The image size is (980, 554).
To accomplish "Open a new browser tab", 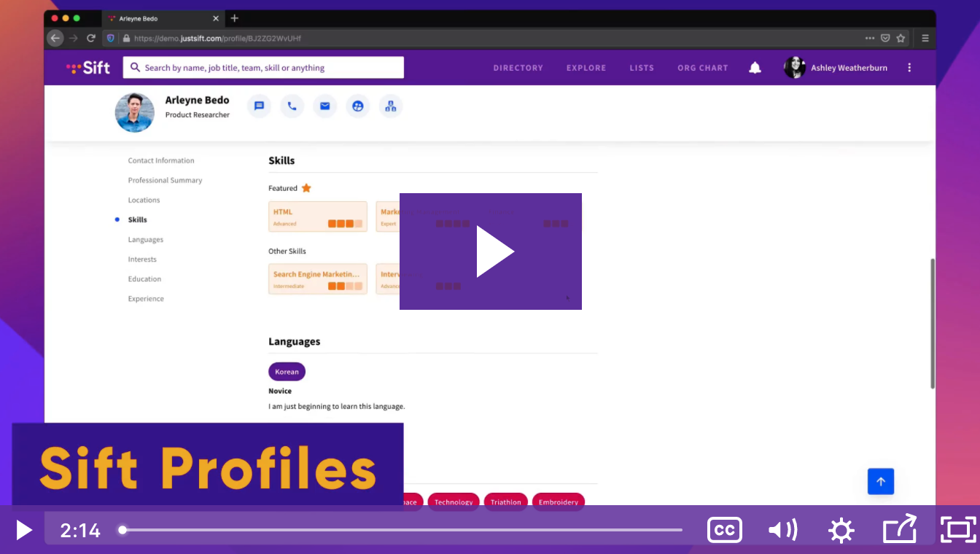I will tap(234, 18).
